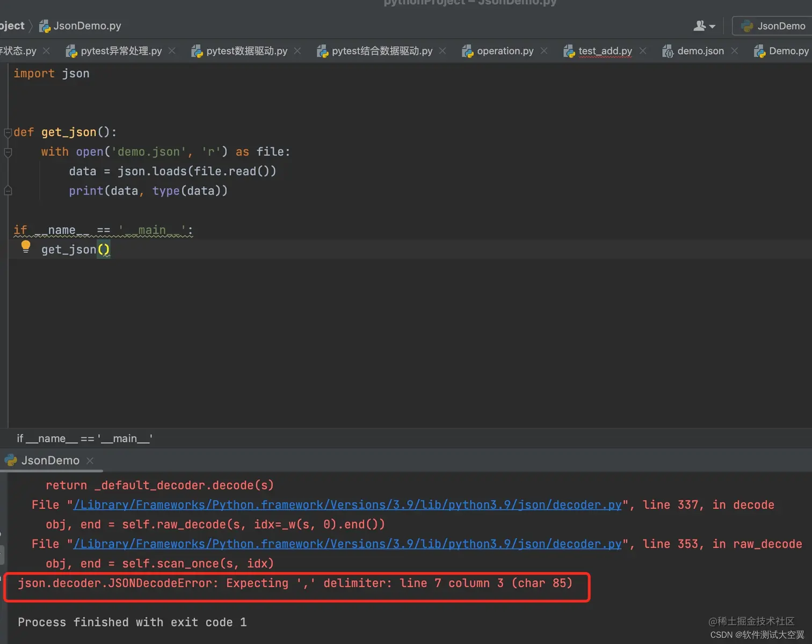Collapse the get_json function using the gutter arrow
This screenshot has height=644, width=812.
coord(8,132)
